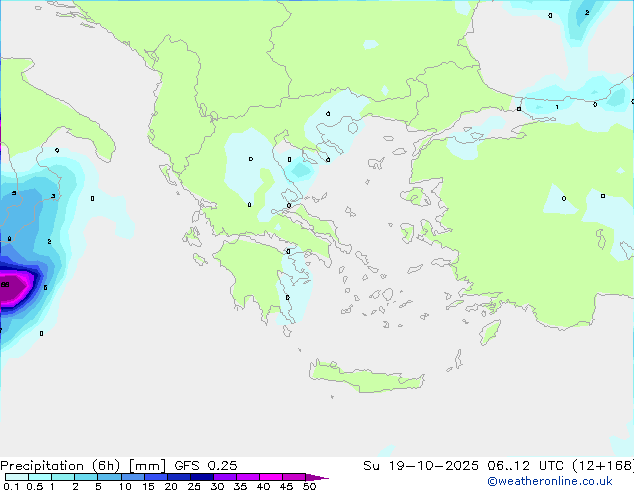Click the '06..12 UTC' time range
Screen dimensions: 634x490
525,466
